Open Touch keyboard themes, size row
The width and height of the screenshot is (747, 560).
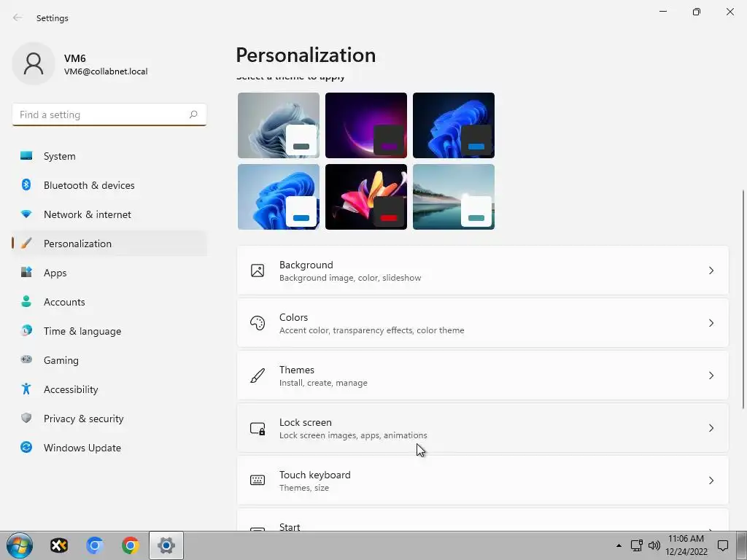pos(483,481)
